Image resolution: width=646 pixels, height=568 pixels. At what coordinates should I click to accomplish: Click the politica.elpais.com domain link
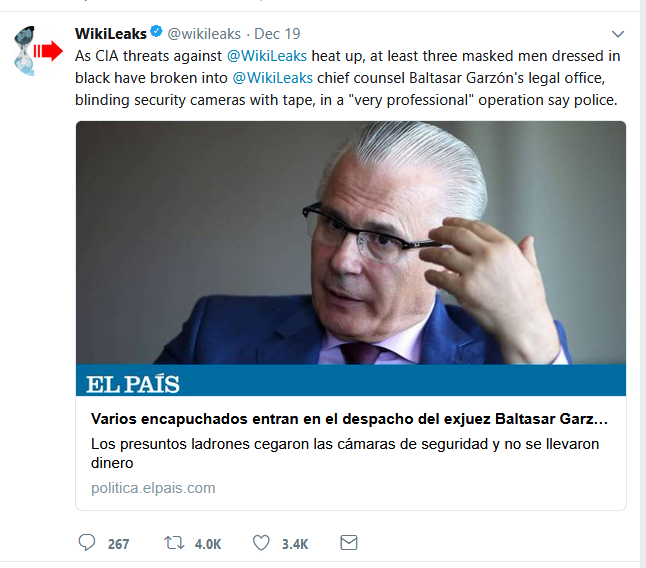153,488
